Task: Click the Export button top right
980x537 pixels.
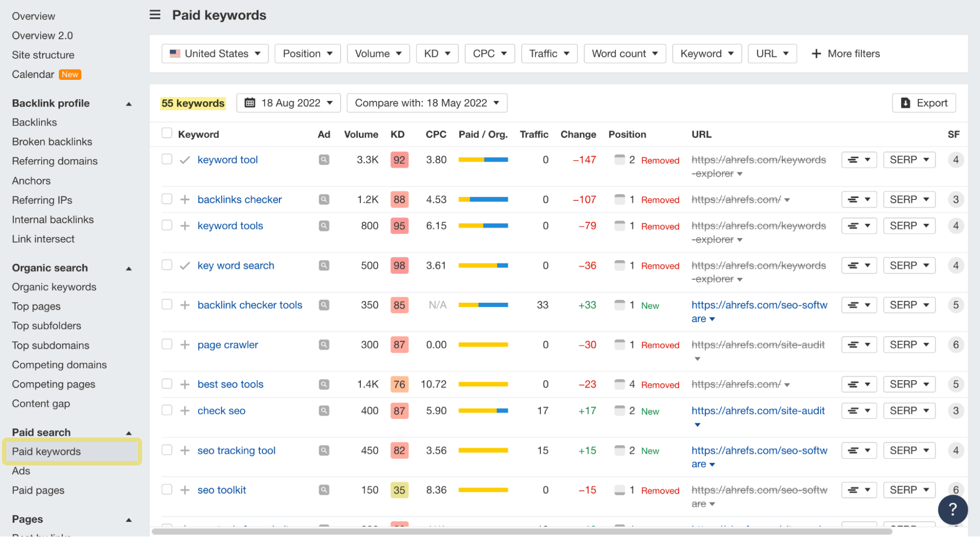Action: 927,102
